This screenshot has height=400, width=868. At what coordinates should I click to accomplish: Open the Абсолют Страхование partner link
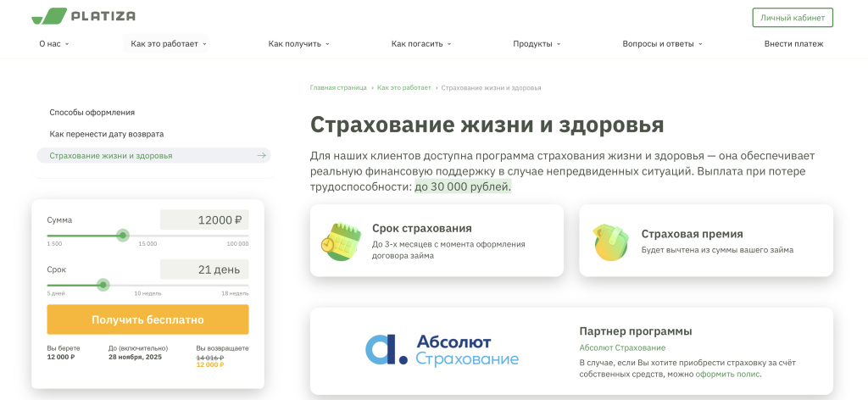[622, 347]
